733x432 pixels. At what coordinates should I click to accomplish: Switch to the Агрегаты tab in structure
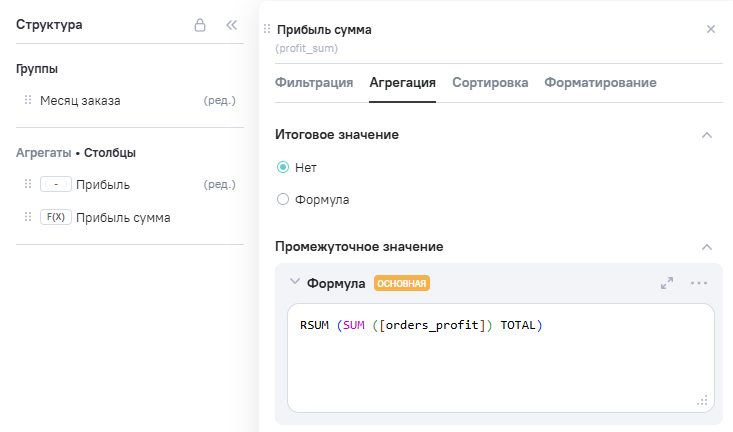43,153
